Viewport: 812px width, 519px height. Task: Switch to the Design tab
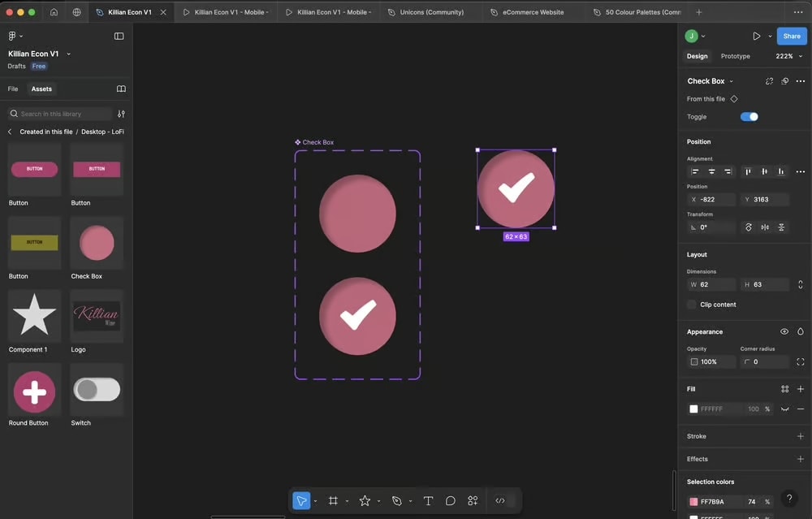[697, 56]
